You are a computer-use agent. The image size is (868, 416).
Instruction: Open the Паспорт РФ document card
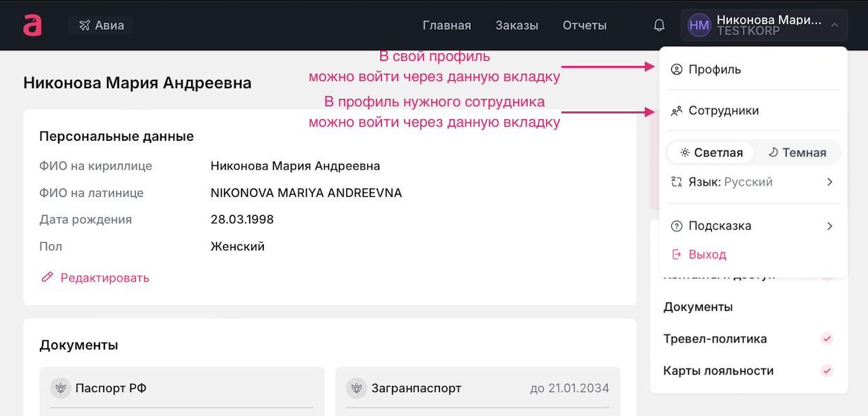tap(182, 391)
